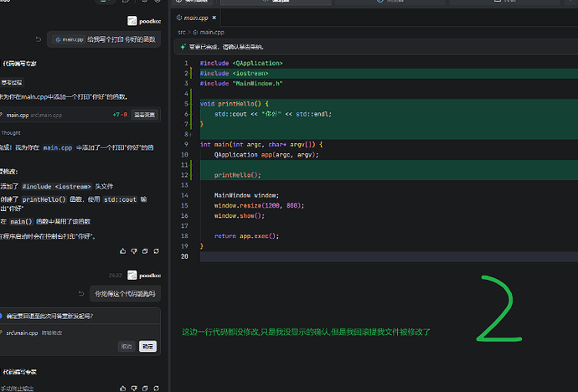Click the rollback arrow beside first message
578x392 pixels.
(39, 39)
